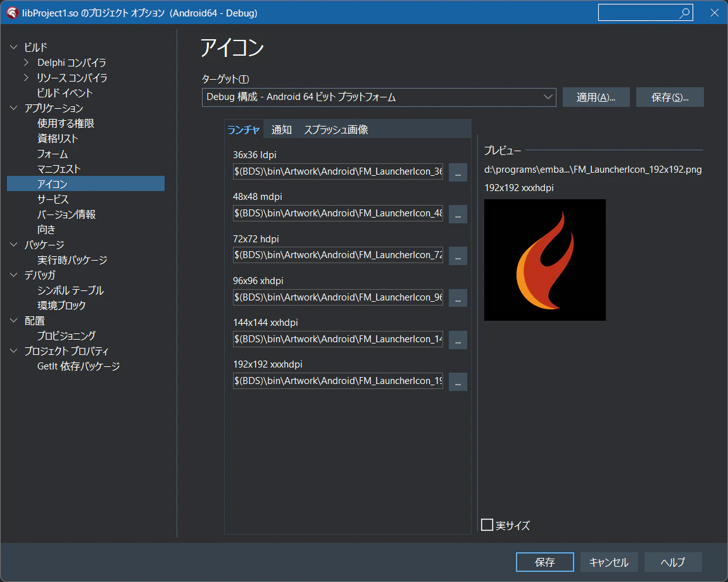
Task: Click the 保存(S)... button beside target
Action: (x=670, y=97)
